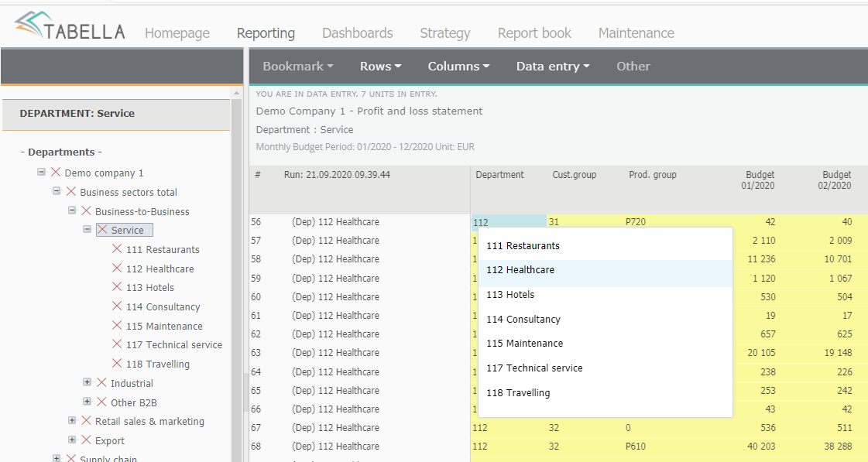Image resolution: width=868 pixels, height=462 pixels.
Task: Click the Cust.group column header
Action: tap(574, 174)
